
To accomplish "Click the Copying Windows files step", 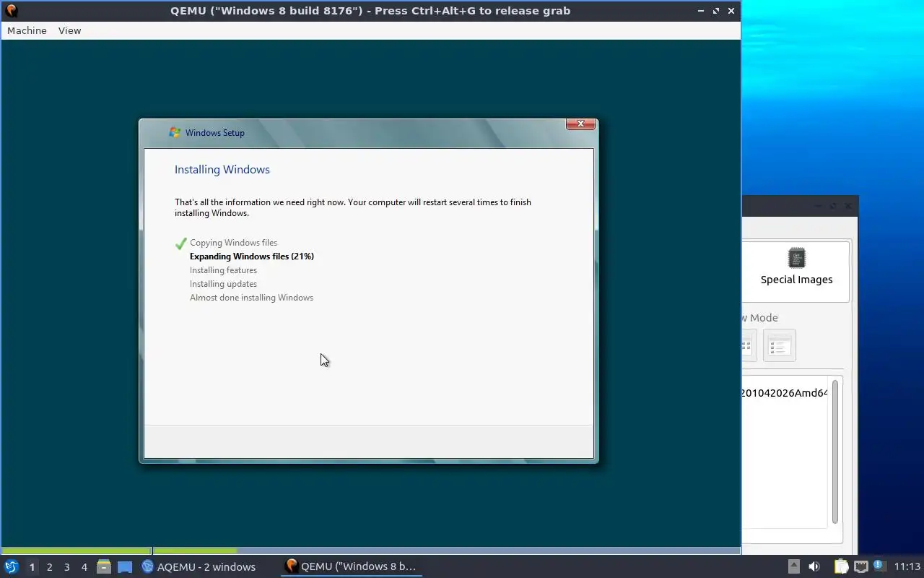I will pos(233,243).
